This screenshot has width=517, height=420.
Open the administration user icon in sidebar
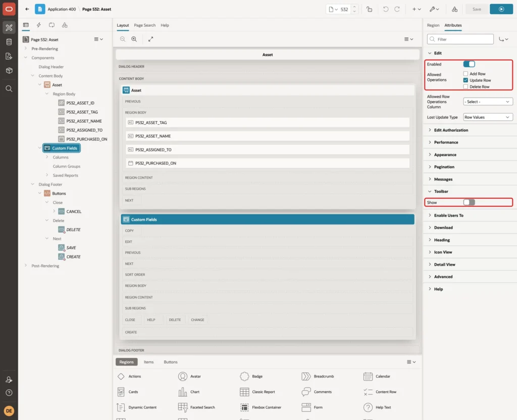tap(9, 380)
